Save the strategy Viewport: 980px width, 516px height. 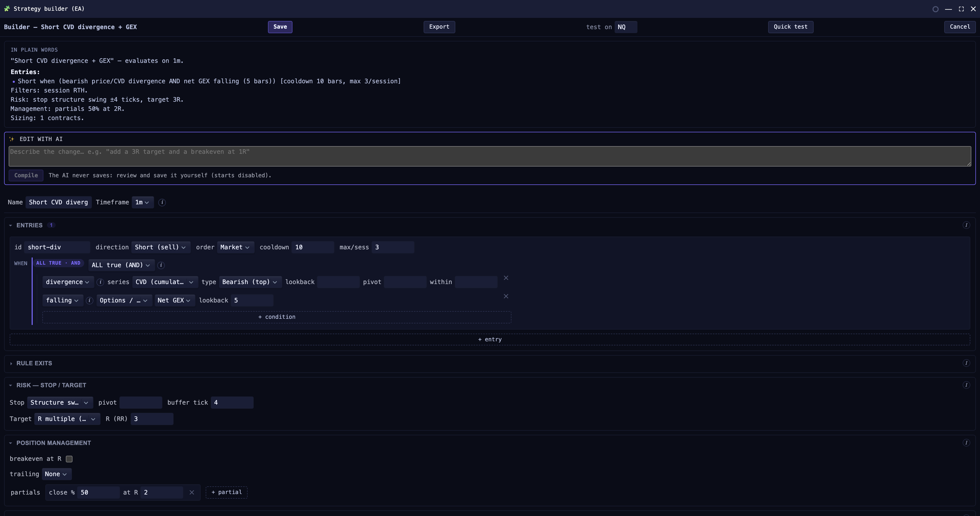pos(280,27)
